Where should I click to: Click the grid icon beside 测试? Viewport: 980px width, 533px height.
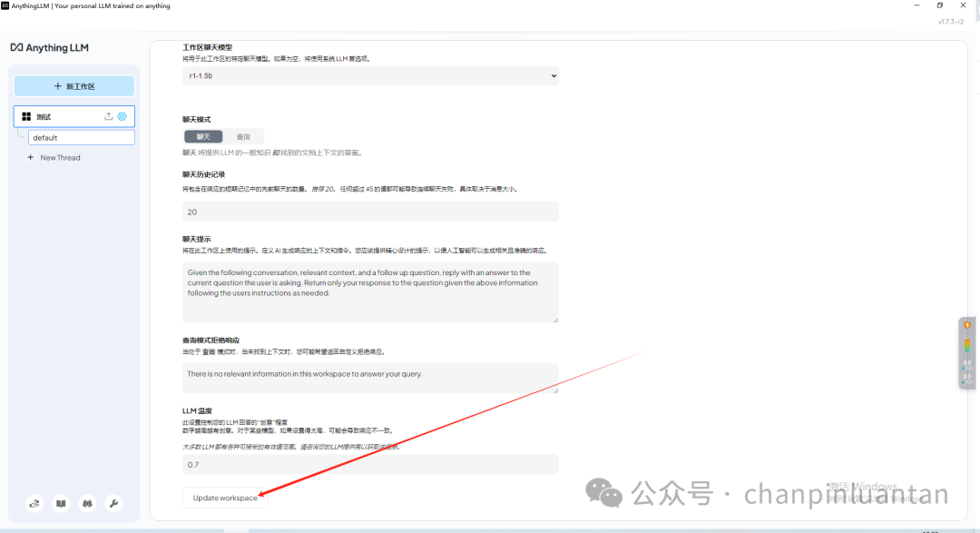[26, 116]
